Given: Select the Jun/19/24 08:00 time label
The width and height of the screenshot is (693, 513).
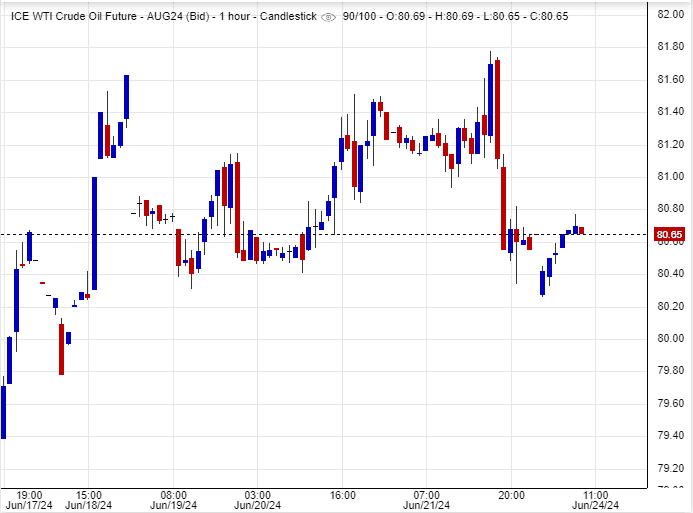Looking at the screenshot, I should point(174,499).
